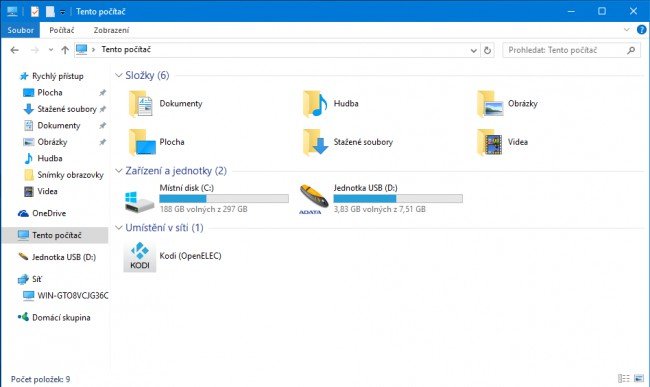Open the Zobrazení ribbon tab

coord(111,30)
